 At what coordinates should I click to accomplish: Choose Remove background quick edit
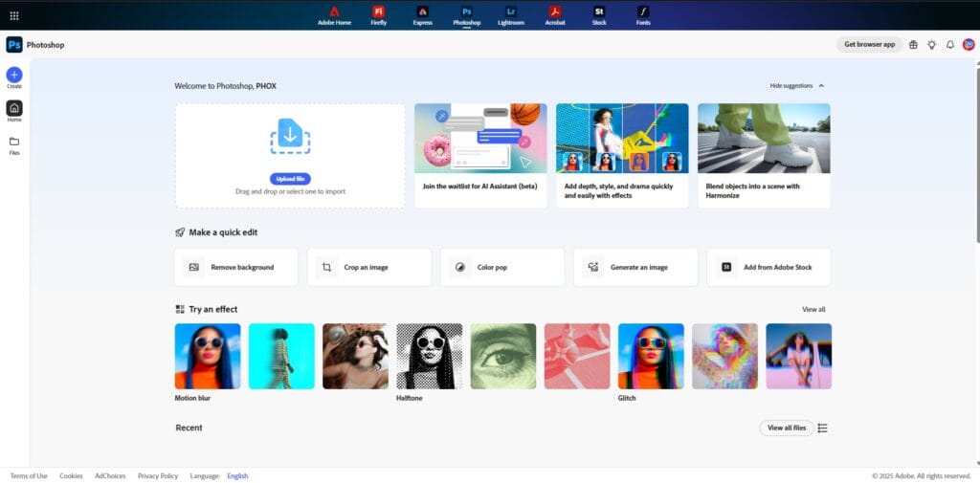(236, 267)
